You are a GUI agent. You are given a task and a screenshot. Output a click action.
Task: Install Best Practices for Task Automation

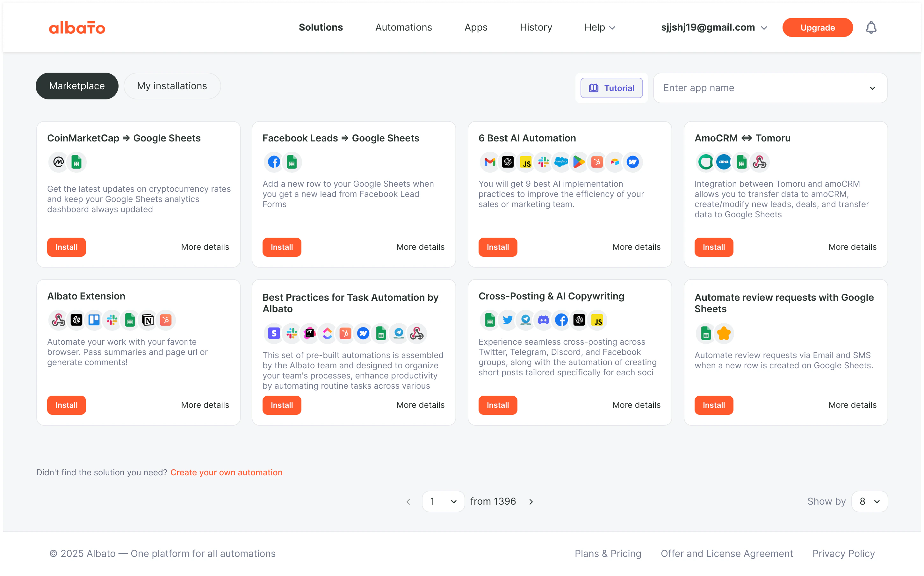(282, 405)
